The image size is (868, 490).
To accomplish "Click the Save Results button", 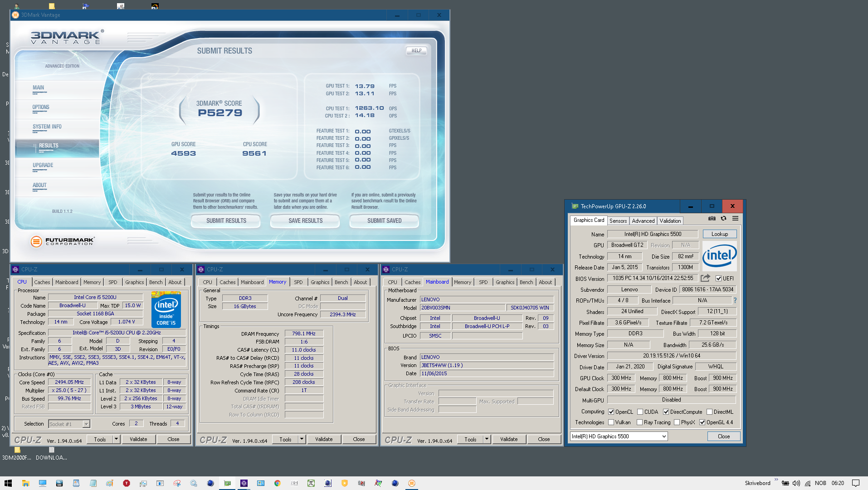I will click(305, 221).
